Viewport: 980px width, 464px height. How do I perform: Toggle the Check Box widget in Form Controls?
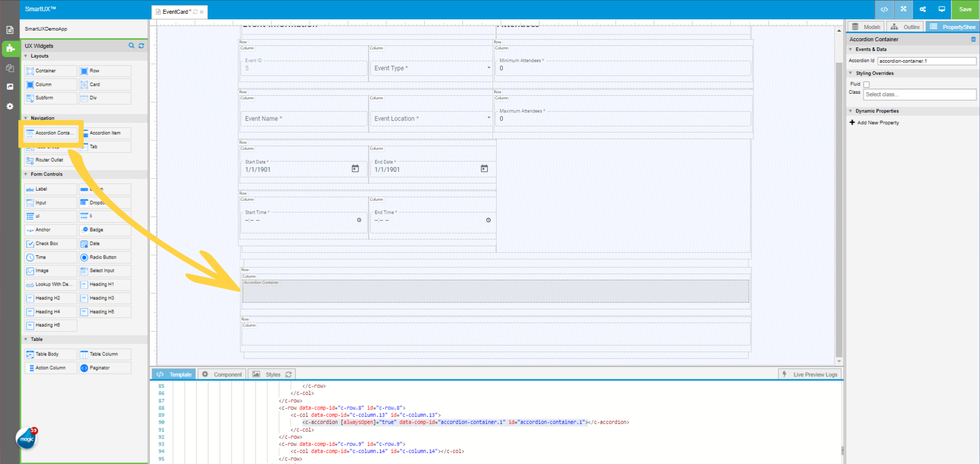coord(50,243)
